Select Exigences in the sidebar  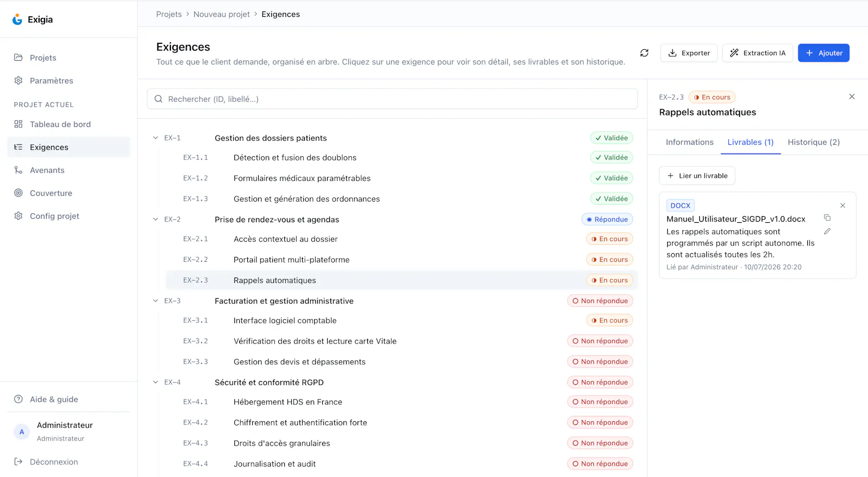pos(69,147)
